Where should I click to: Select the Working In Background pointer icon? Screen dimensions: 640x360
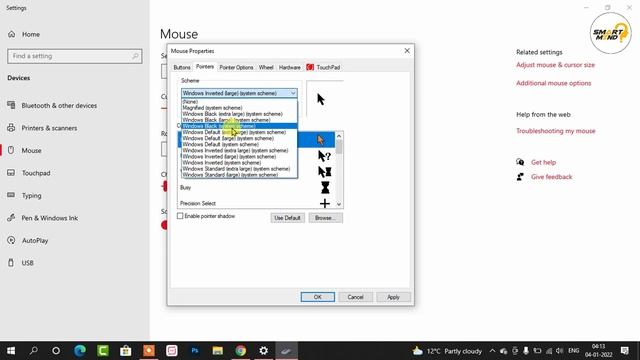click(x=324, y=172)
